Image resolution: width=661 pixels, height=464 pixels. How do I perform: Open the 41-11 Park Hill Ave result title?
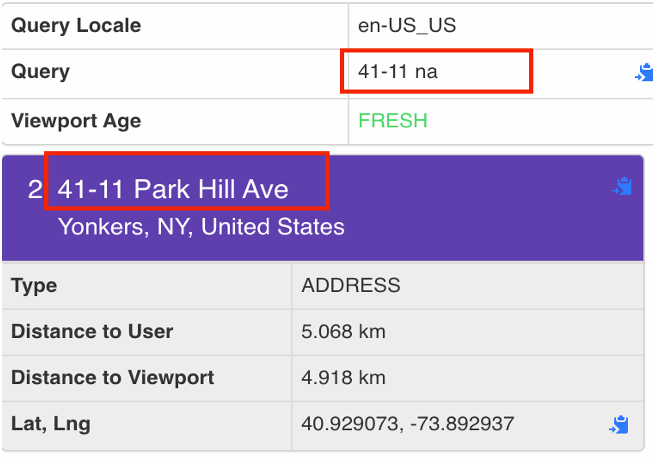click(173, 189)
